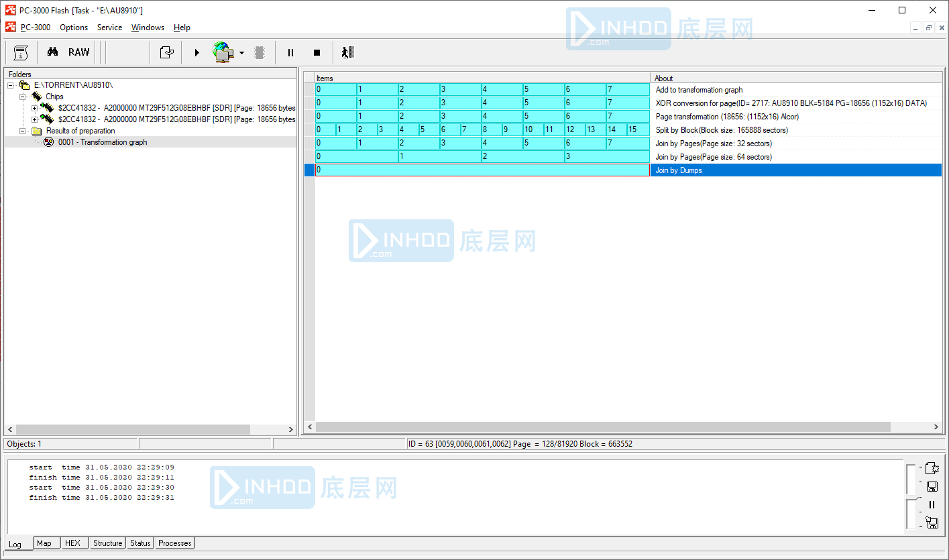This screenshot has width=949, height=560.
Task: Expand the first MT29F512G08EBHBF chip node
Action: coord(34,108)
